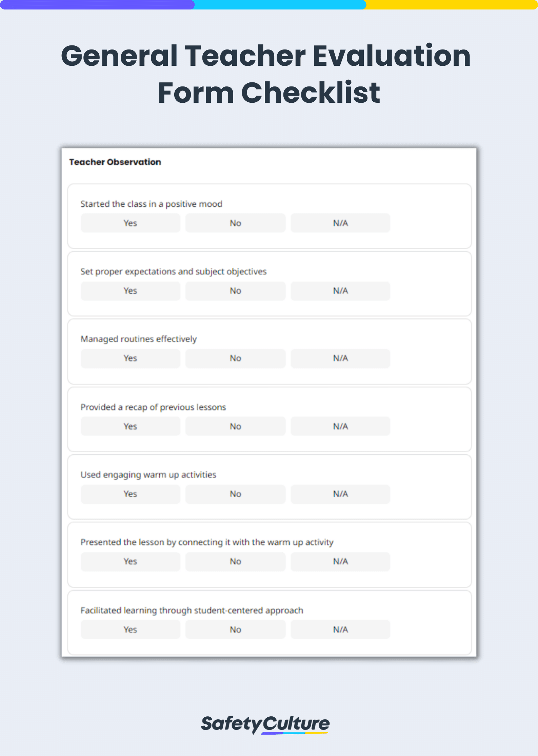Click the SafetyCulture logo

click(x=265, y=723)
